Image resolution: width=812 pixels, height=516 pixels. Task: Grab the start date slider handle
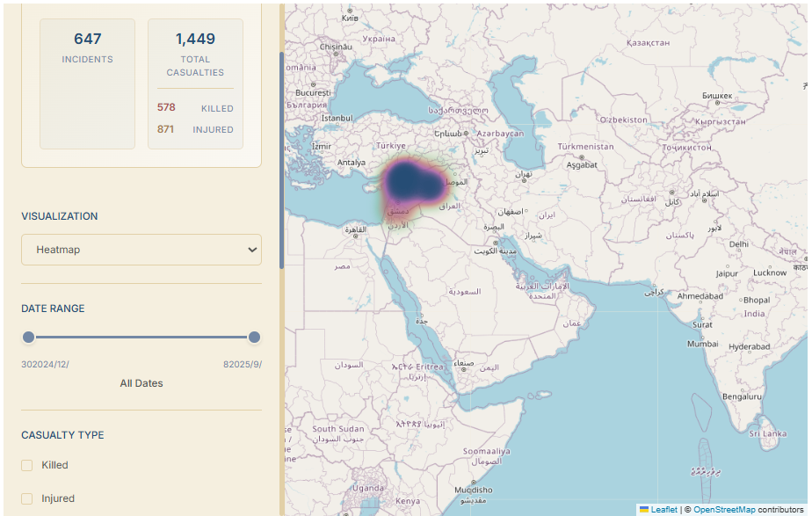[x=29, y=337]
